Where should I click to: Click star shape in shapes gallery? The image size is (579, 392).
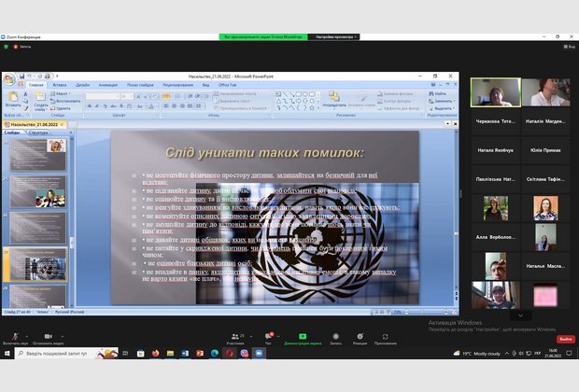[312, 107]
